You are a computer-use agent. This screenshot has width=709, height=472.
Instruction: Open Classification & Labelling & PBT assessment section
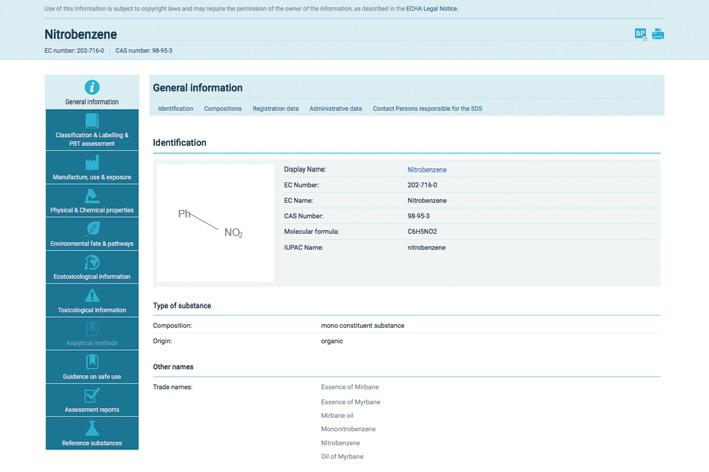92,130
